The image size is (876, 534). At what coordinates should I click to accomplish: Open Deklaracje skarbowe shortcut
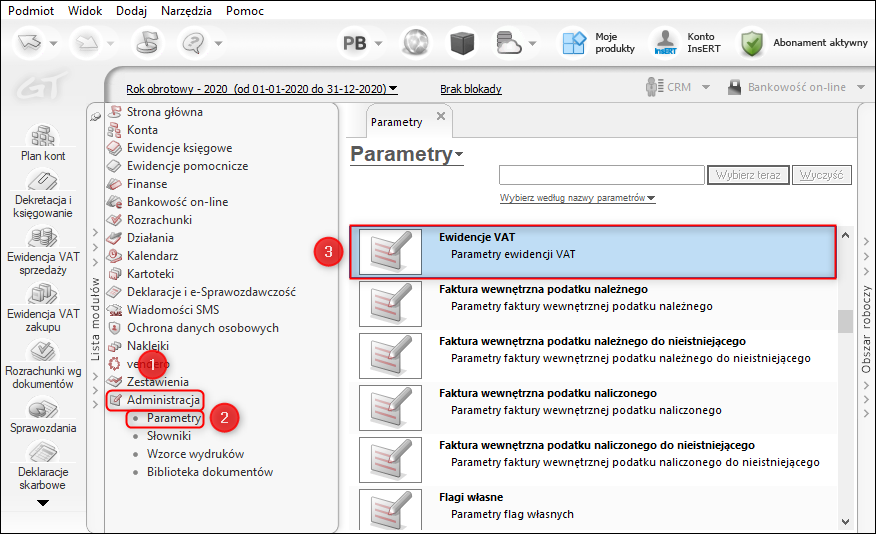point(43,467)
